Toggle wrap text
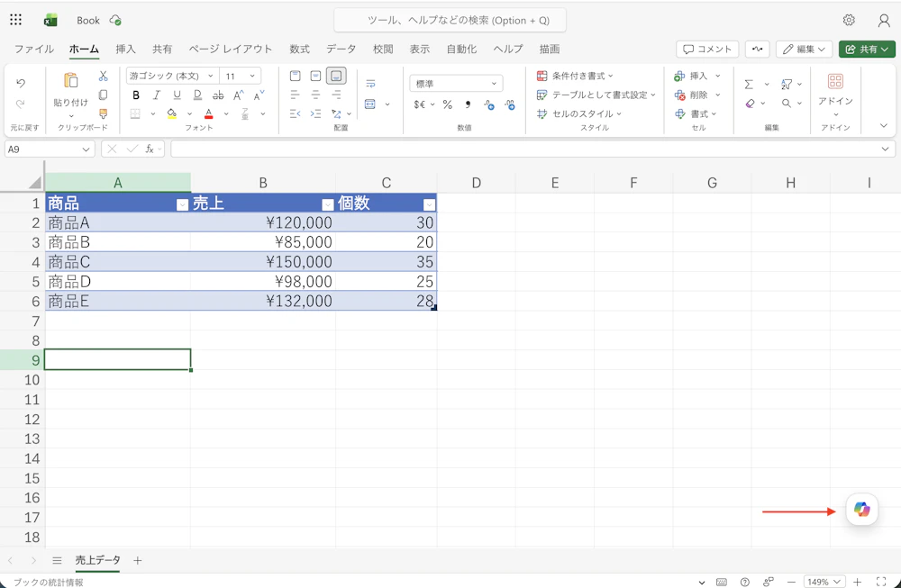This screenshot has width=901, height=588. [370, 84]
